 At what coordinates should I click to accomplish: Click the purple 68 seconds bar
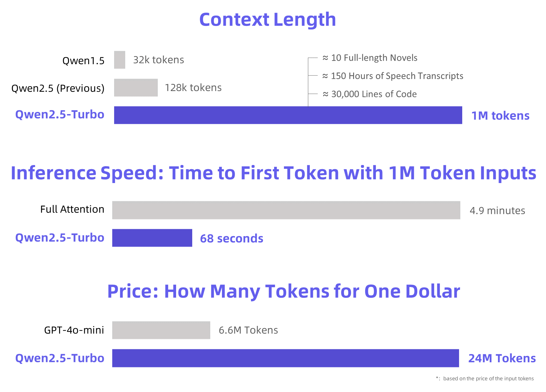(x=152, y=238)
